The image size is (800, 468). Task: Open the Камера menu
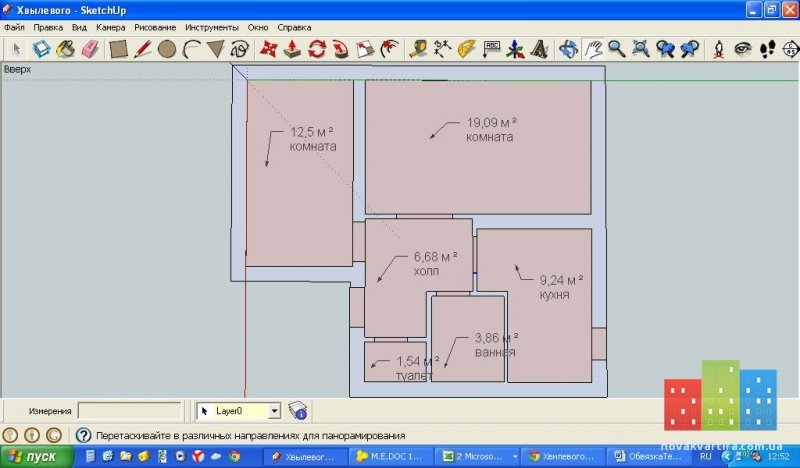pyautogui.click(x=110, y=28)
